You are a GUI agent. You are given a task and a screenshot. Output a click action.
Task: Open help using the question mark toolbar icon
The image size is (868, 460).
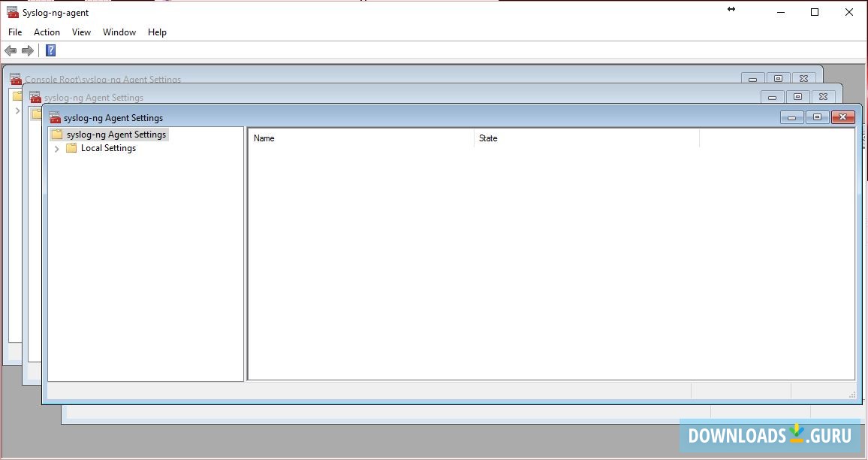50,50
